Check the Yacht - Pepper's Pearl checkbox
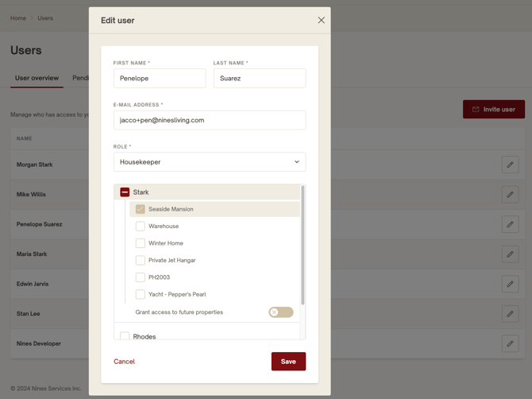This screenshot has height=399, width=532. [x=141, y=294]
